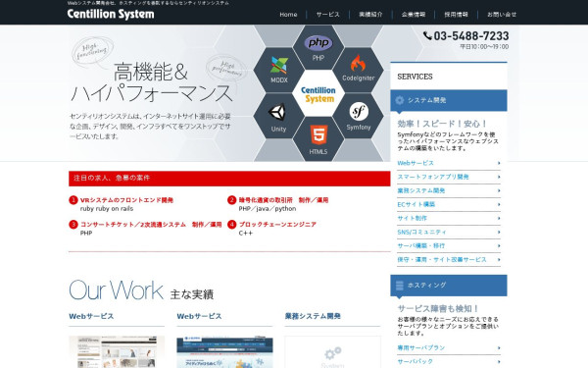Image resolution: width=588 pixels, height=368 pixels.
Task: Open the お問い合せ menu item
Action: click(502, 15)
